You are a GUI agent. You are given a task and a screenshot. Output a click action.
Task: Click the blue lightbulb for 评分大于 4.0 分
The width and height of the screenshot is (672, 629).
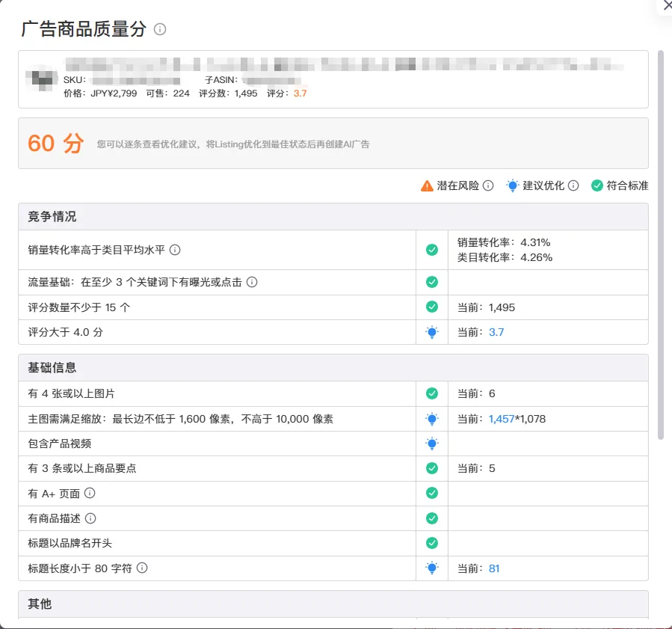pos(432,332)
